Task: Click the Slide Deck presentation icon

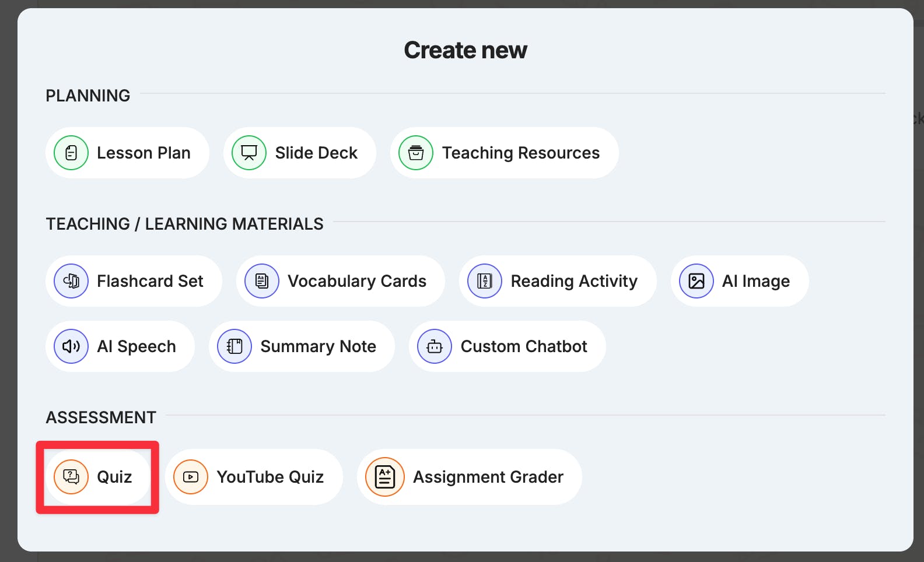Action: click(249, 153)
